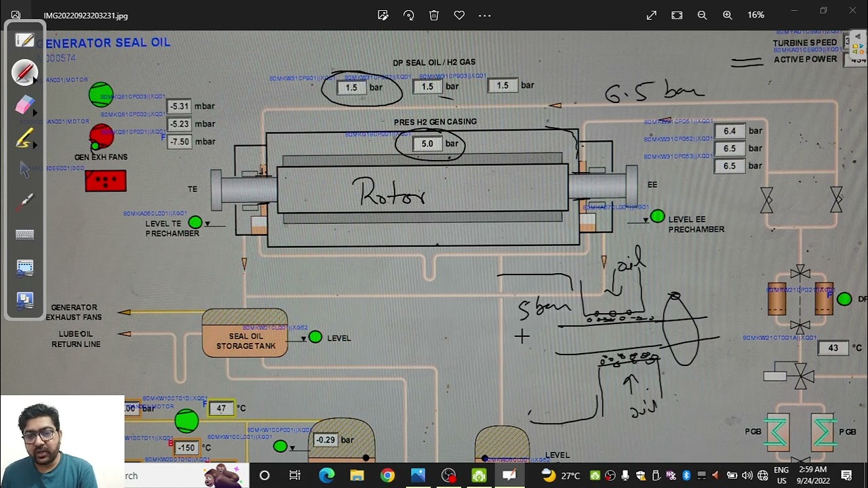Viewport: 868px width, 488px height.
Task: Click the microphone tray icon
Action: coord(625,475)
